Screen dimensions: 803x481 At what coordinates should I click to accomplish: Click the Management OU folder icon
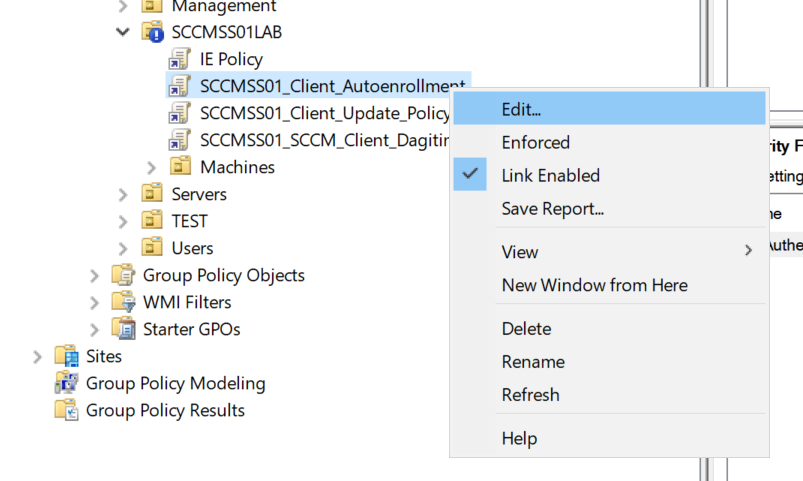click(x=152, y=6)
